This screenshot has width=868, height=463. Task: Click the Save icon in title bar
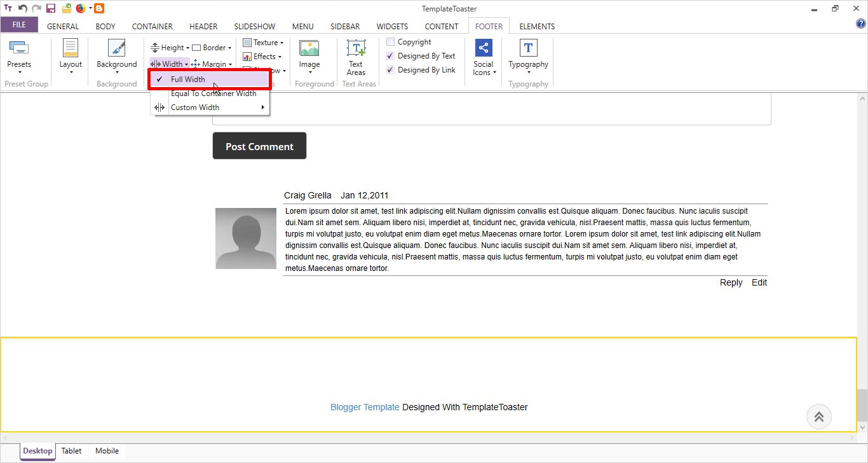point(51,8)
